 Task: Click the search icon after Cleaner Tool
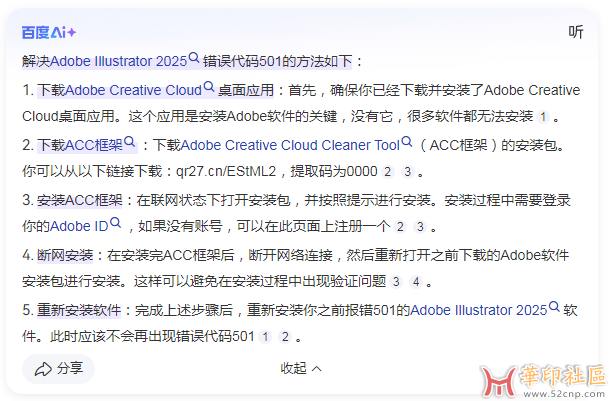[407, 142]
